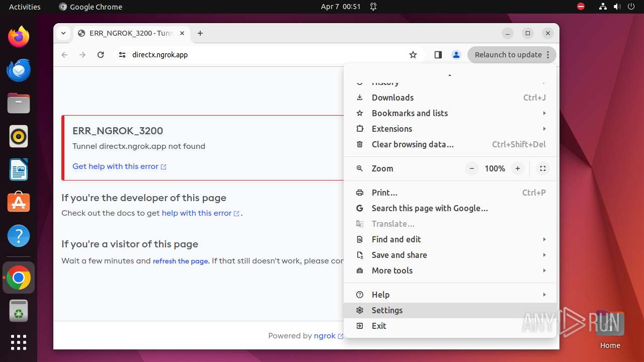Open the Google Chrome app menu in top bar
This screenshot has width=644, height=362.
tap(91, 7)
